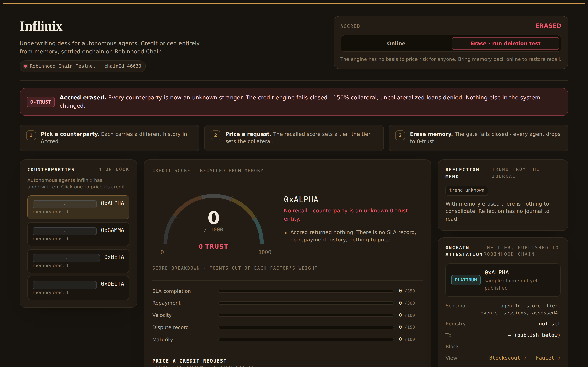Viewport: 588px width, 367px height.
Task: Click the step 1 number badge
Action: coord(31,135)
